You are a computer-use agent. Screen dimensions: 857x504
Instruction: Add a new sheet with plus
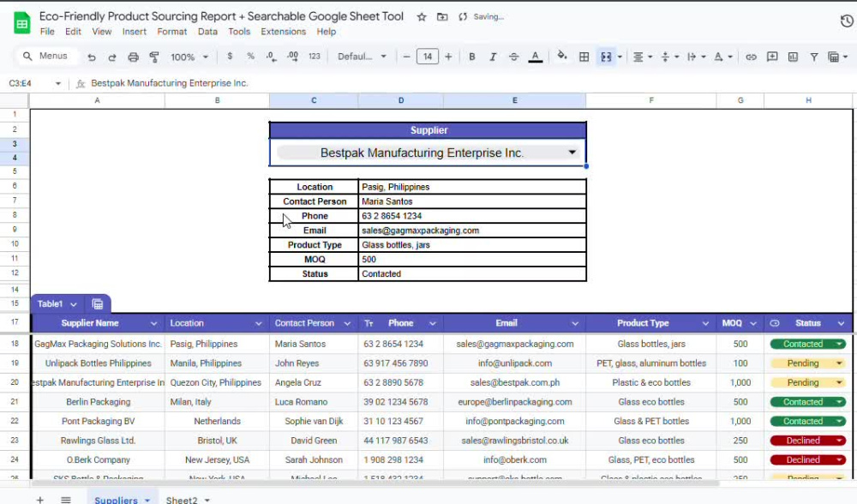point(39,500)
